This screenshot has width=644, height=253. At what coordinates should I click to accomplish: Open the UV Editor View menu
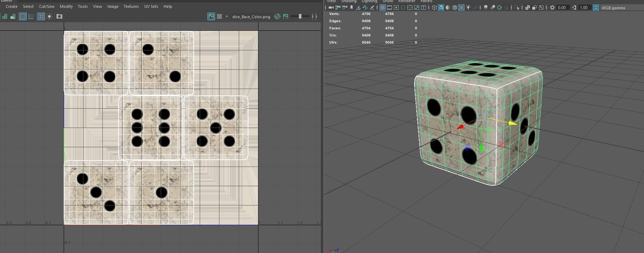point(97,6)
